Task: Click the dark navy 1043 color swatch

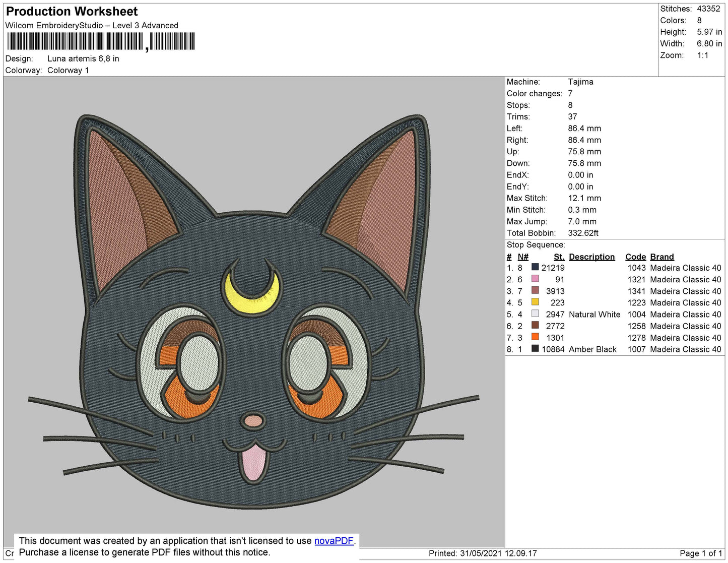Action: (535, 267)
